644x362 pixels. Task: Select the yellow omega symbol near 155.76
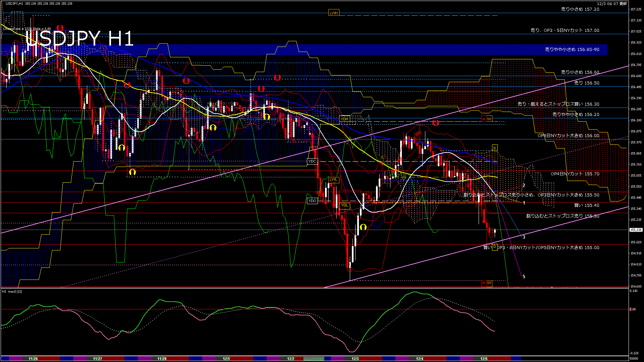(x=133, y=172)
